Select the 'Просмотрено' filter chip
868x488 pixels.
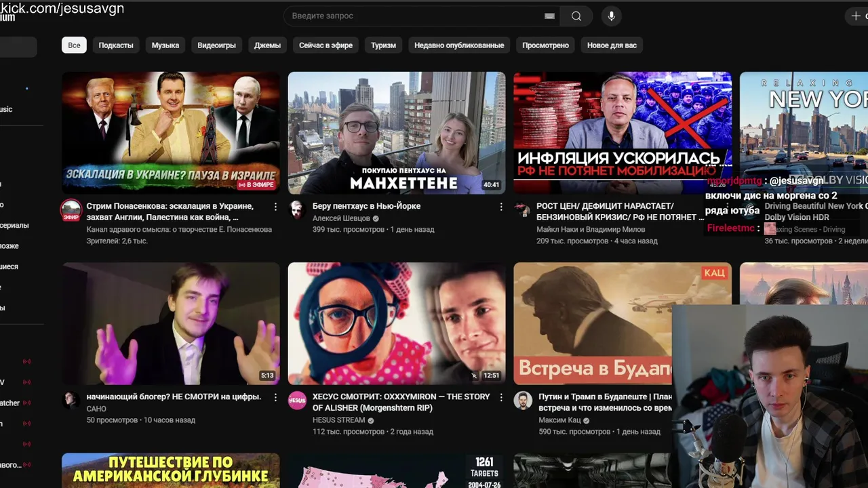tap(546, 45)
